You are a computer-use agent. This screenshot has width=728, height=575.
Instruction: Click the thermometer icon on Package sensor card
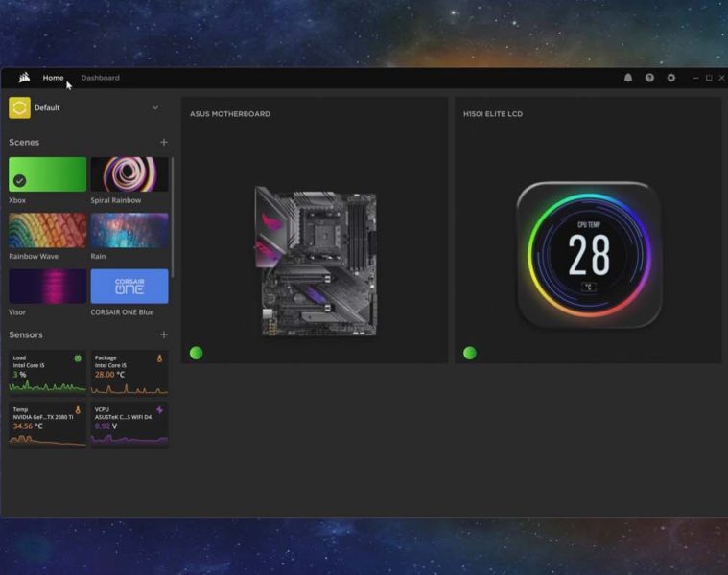160,358
